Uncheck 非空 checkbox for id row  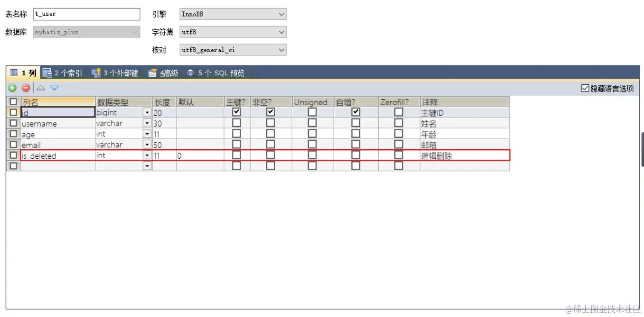pyautogui.click(x=271, y=112)
